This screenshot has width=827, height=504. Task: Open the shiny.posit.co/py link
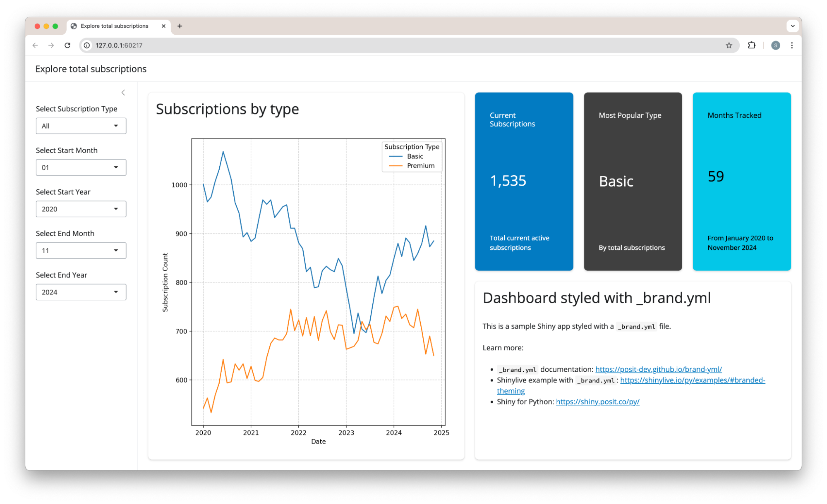point(597,402)
